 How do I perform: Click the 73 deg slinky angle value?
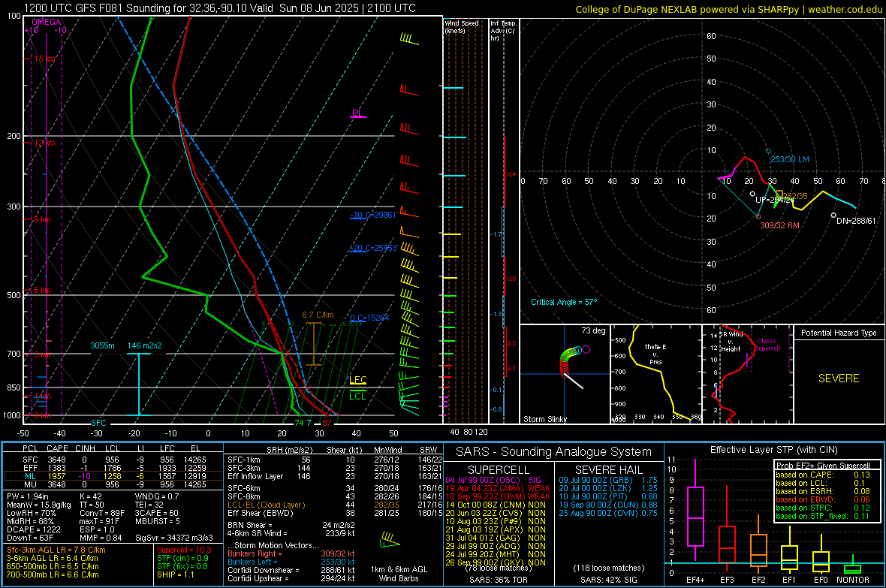click(593, 330)
